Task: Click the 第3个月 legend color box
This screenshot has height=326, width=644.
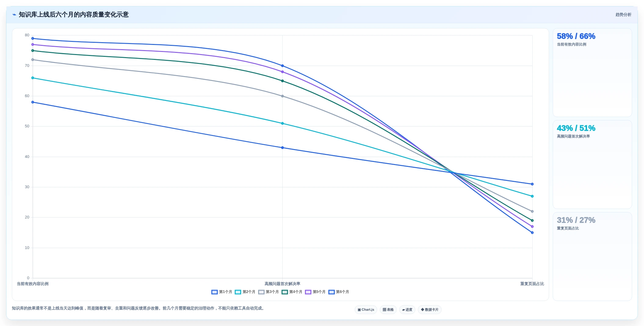Action: point(261,292)
